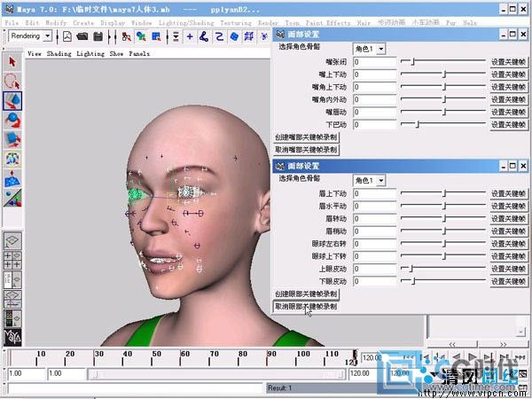Click the timeline range slider bar
The width and height of the screenshot is (532, 399).
215,374
